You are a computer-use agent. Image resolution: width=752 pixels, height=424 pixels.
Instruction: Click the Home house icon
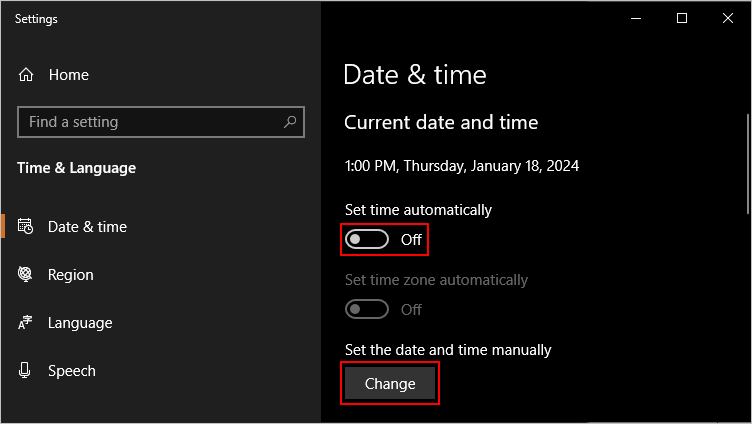point(26,75)
